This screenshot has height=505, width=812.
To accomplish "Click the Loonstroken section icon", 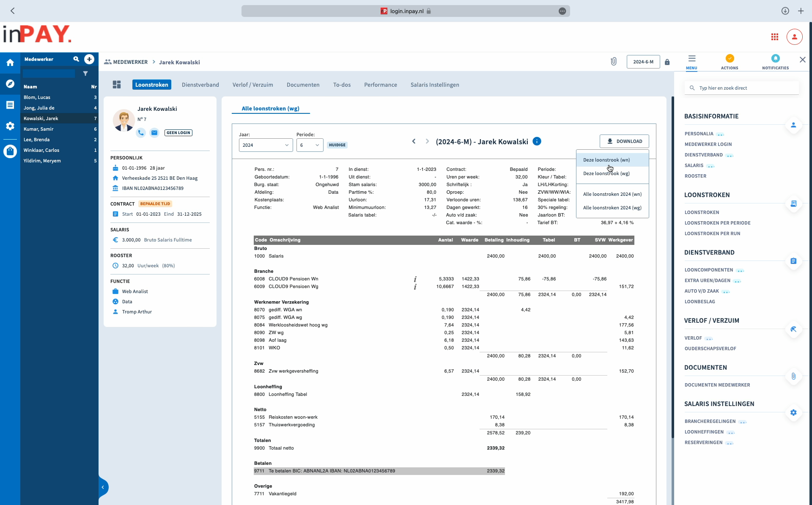I will click(x=793, y=204).
